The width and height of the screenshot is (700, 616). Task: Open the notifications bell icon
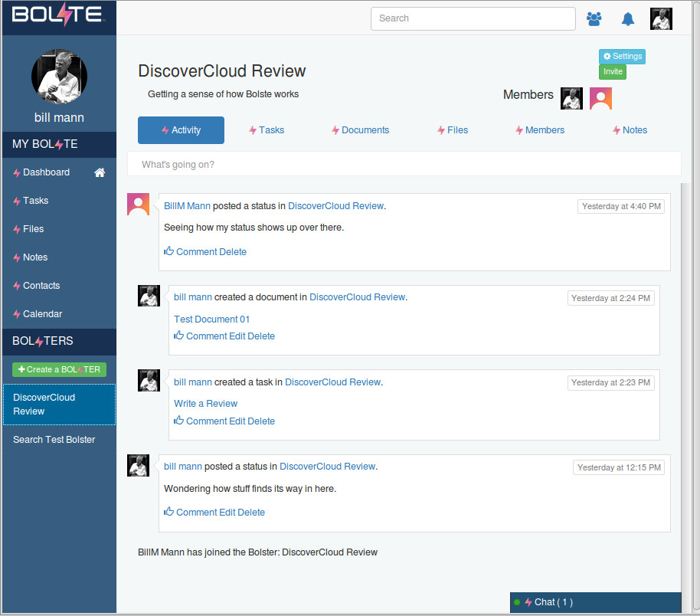(x=628, y=18)
